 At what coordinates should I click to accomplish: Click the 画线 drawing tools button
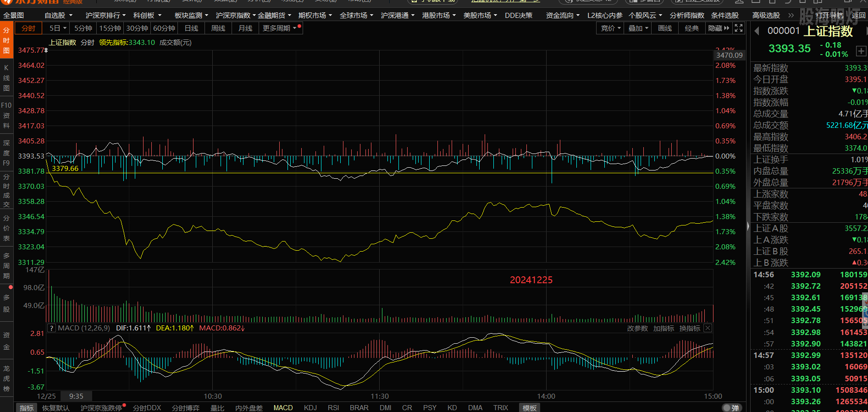pyautogui.click(x=665, y=28)
